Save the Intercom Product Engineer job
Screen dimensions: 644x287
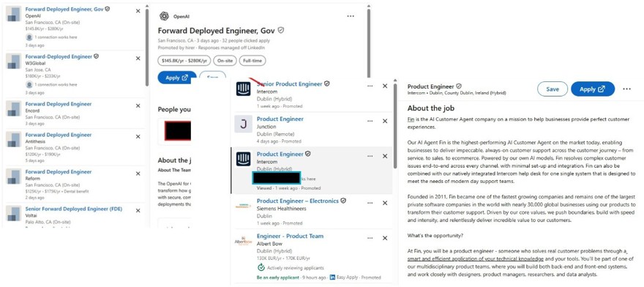[553, 89]
